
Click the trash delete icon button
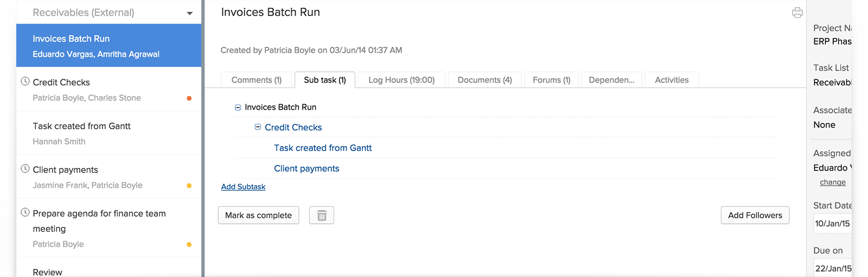tap(322, 216)
